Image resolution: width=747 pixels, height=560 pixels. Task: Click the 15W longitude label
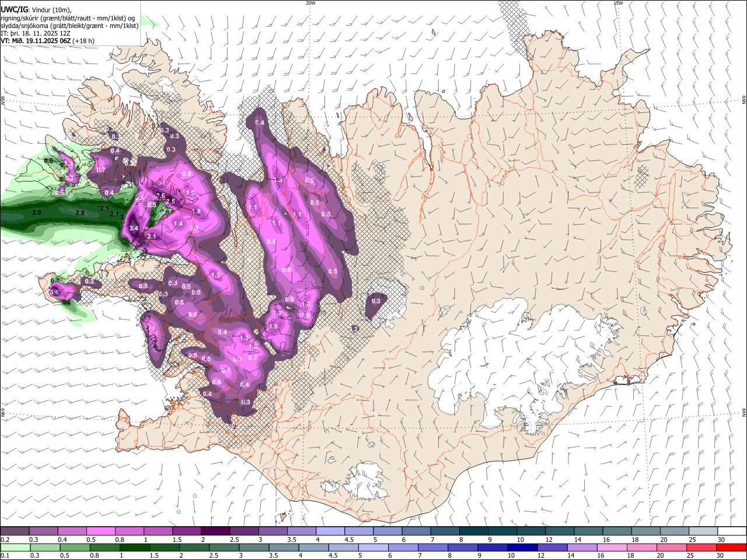pos(619,3)
